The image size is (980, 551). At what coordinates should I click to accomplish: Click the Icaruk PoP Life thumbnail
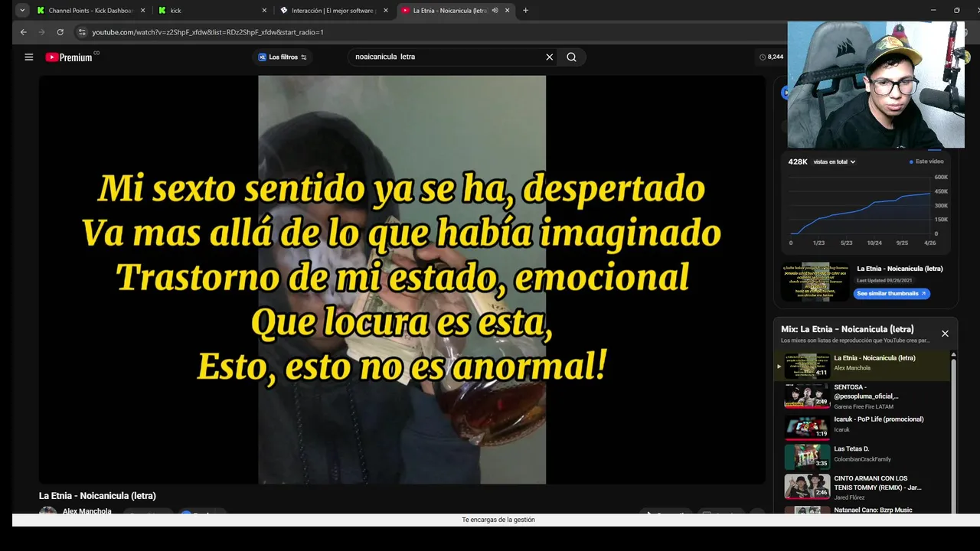pyautogui.click(x=807, y=426)
